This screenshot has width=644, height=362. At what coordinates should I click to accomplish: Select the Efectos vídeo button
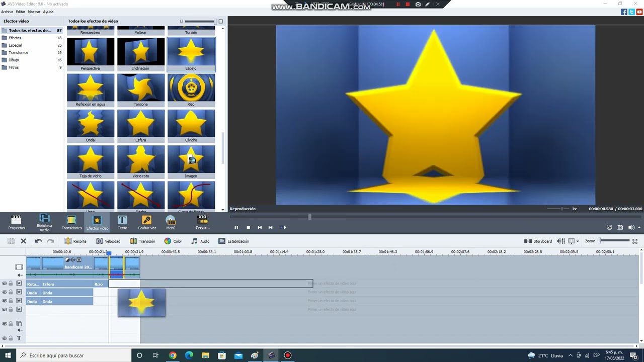click(x=97, y=223)
